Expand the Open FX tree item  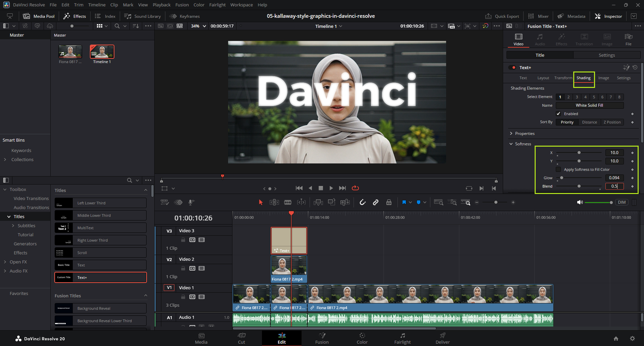5,262
